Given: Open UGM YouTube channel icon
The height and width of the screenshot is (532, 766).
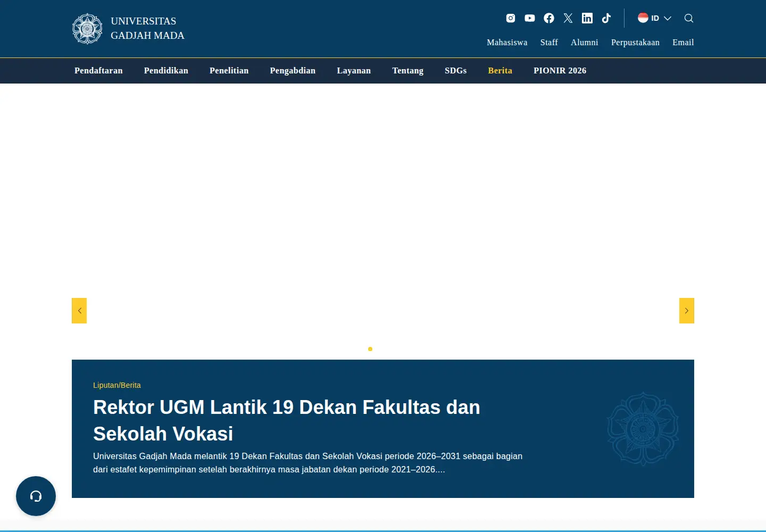Looking at the screenshot, I should pos(530,18).
